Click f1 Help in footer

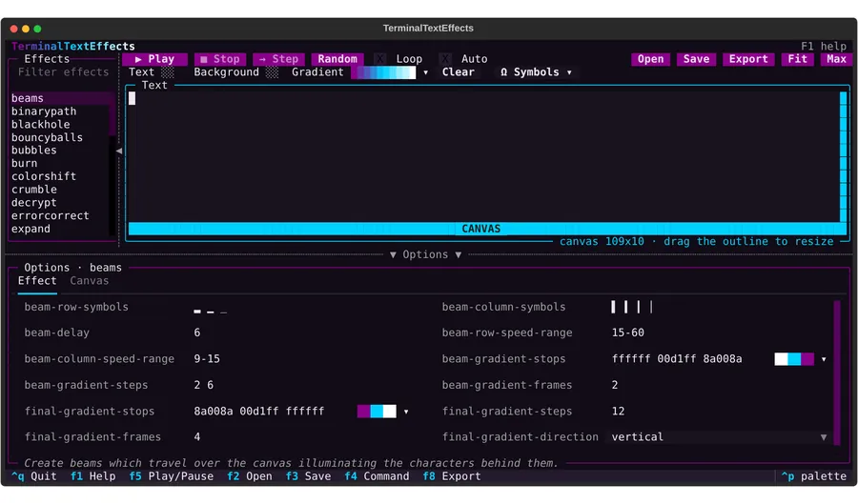click(x=93, y=476)
